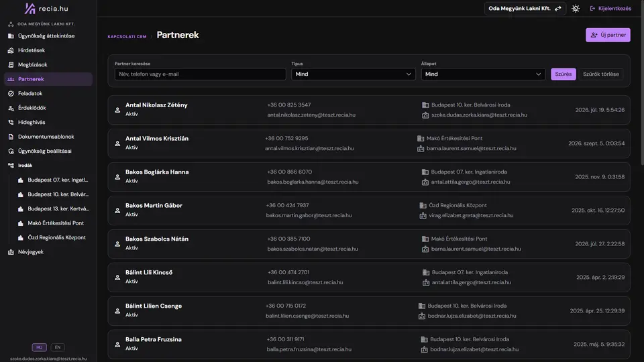
Task: Toggle the light/dark theme sun icon
Action: [576, 9]
